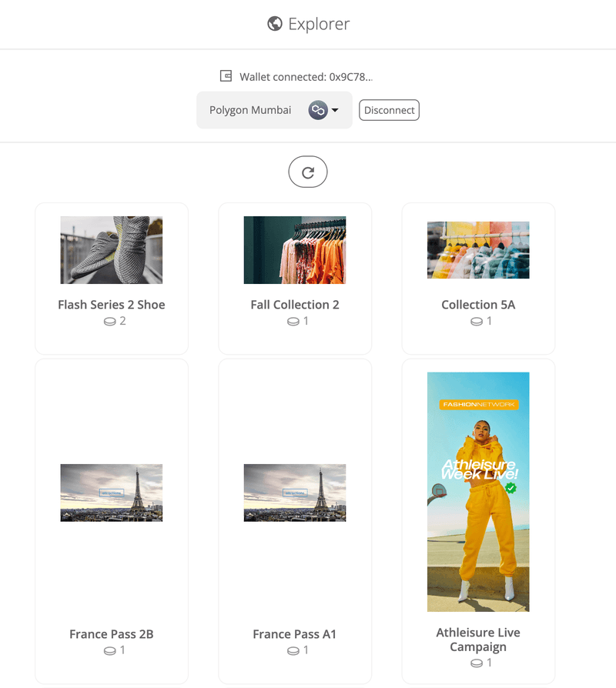Click the Athleisure Live Campaign title
Screen dimensions: 616x688
[x=478, y=640]
